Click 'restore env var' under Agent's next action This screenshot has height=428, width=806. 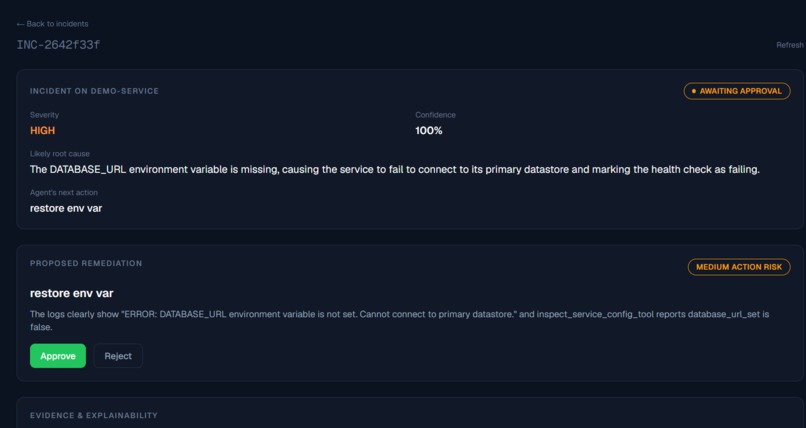[x=66, y=208]
